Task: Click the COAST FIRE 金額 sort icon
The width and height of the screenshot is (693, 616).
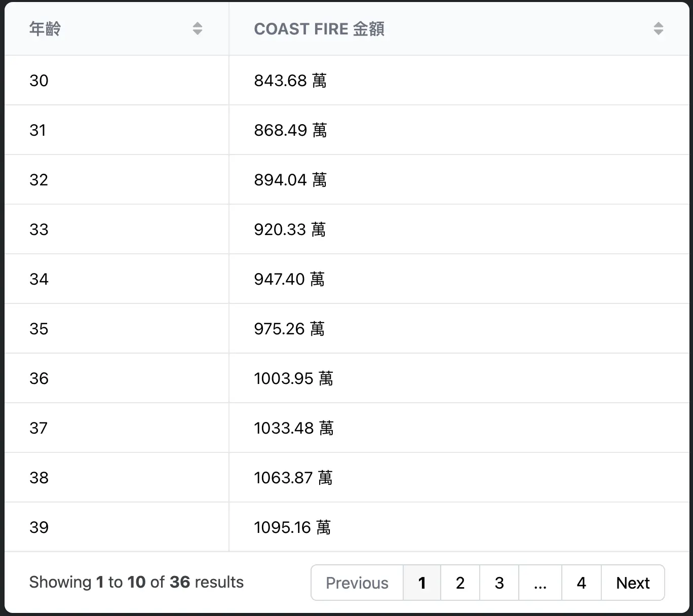Action: pyautogui.click(x=658, y=29)
